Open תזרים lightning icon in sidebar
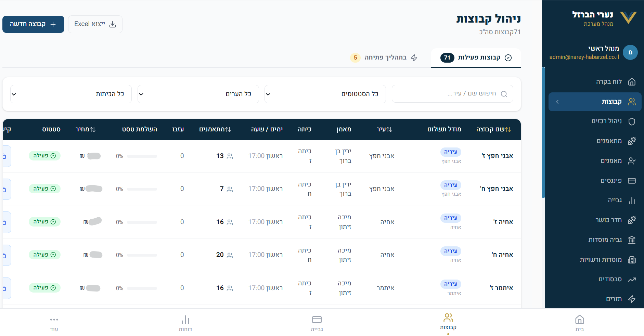This screenshot has height=336, width=644. tap(632, 299)
